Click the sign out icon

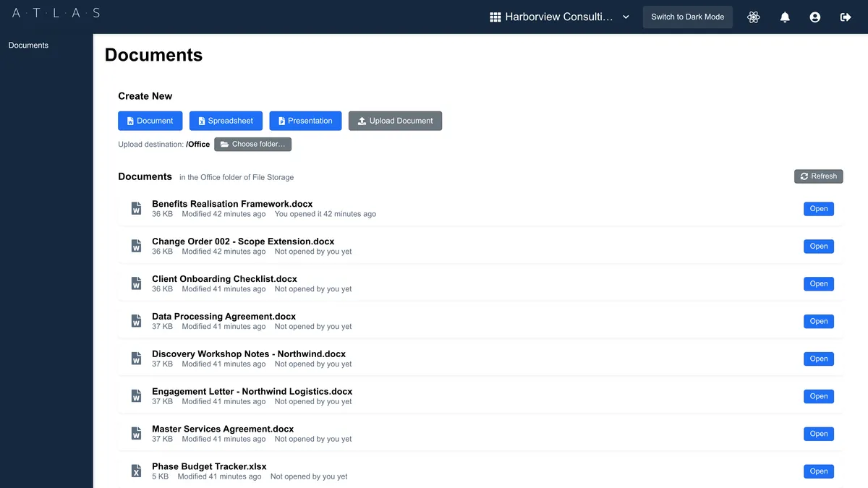coord(846,17)
